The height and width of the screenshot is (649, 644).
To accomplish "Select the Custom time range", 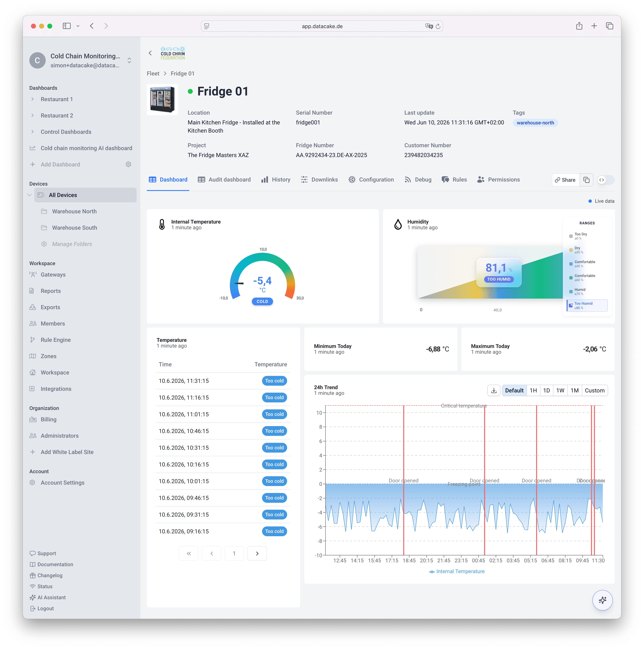I will pos(594,390).
